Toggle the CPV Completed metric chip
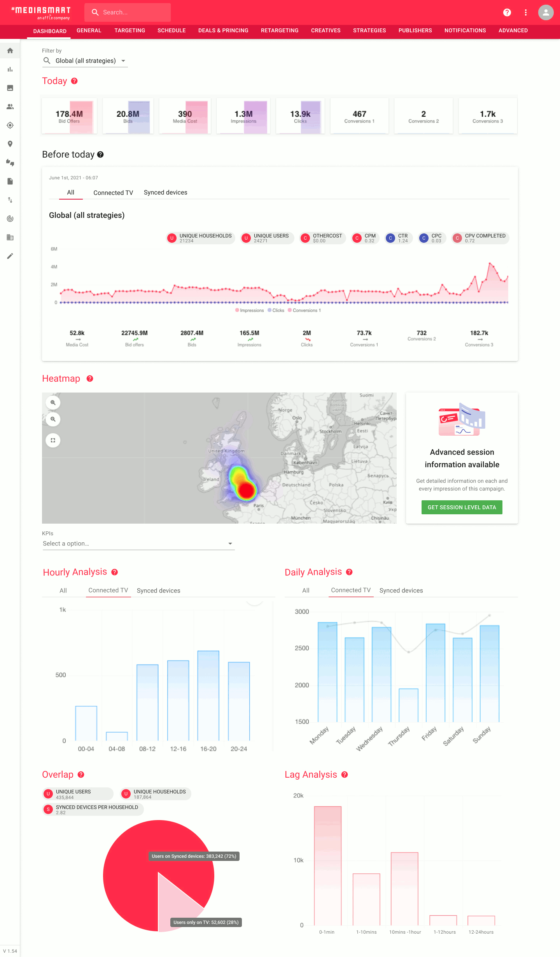Viewport: 560px width, 957px height. tap(480, 238)
